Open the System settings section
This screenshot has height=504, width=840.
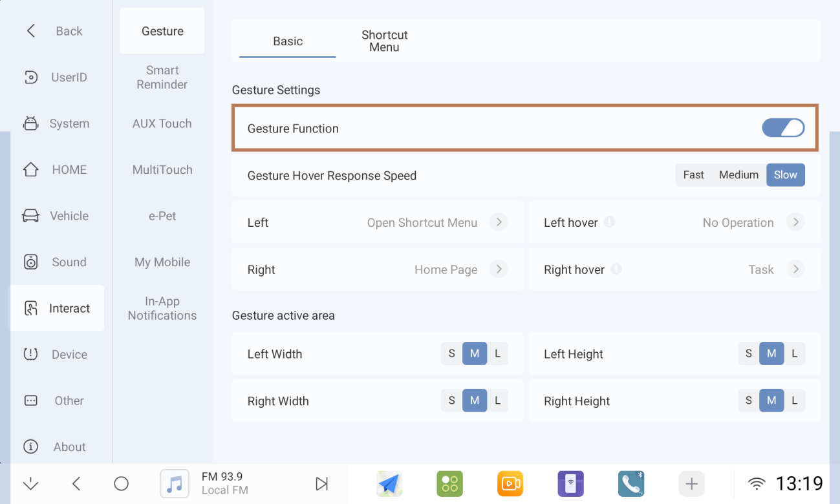(x=57, y=123)
